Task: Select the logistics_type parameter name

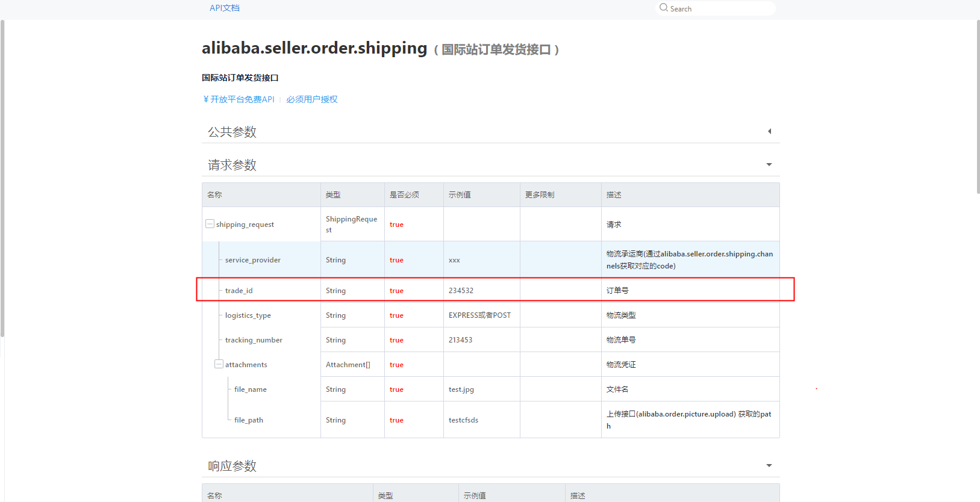Action: click(x=248, y=315)
